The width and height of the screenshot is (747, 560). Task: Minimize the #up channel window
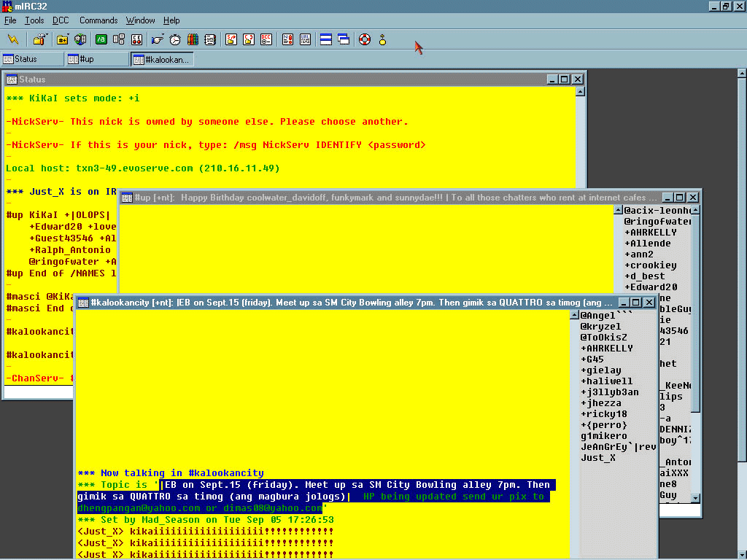pos(667,197)
